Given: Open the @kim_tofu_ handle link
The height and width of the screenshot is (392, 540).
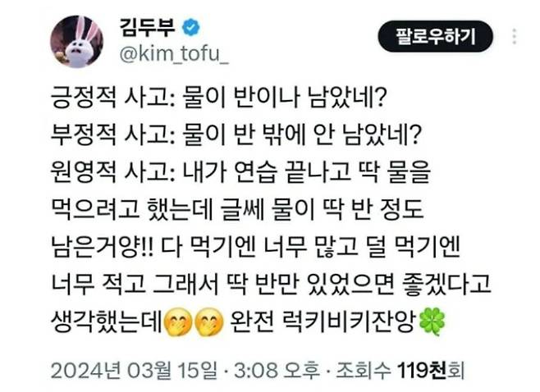Looking at the screenshot, I should (x=174, y=53).
